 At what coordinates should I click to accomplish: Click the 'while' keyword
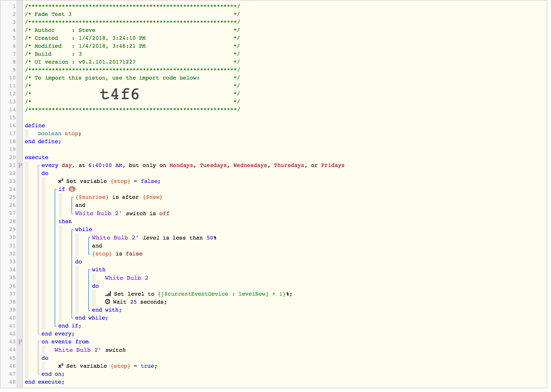click(x=84, y=229)
